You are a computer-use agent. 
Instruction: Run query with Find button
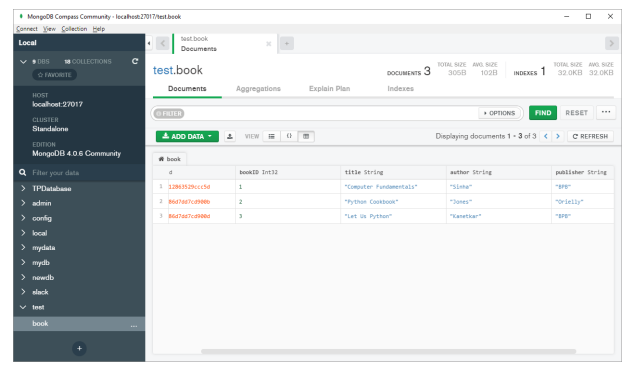[x=543, y=113]
